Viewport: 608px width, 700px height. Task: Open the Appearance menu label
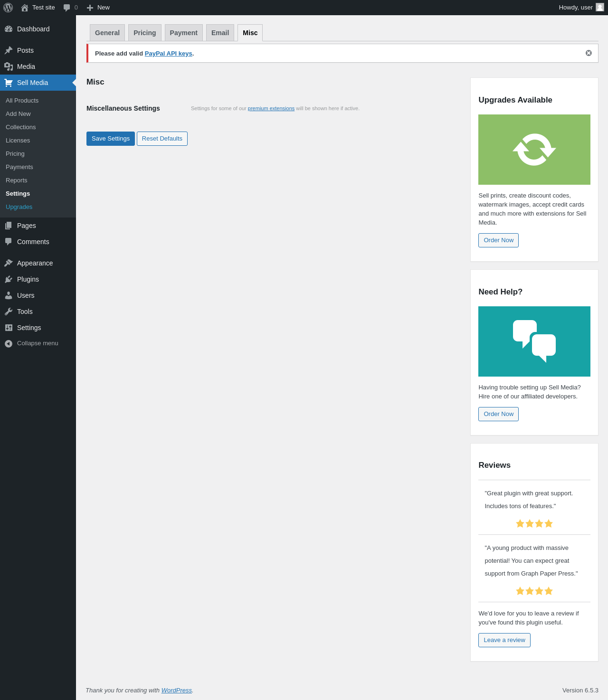point(35,263)
